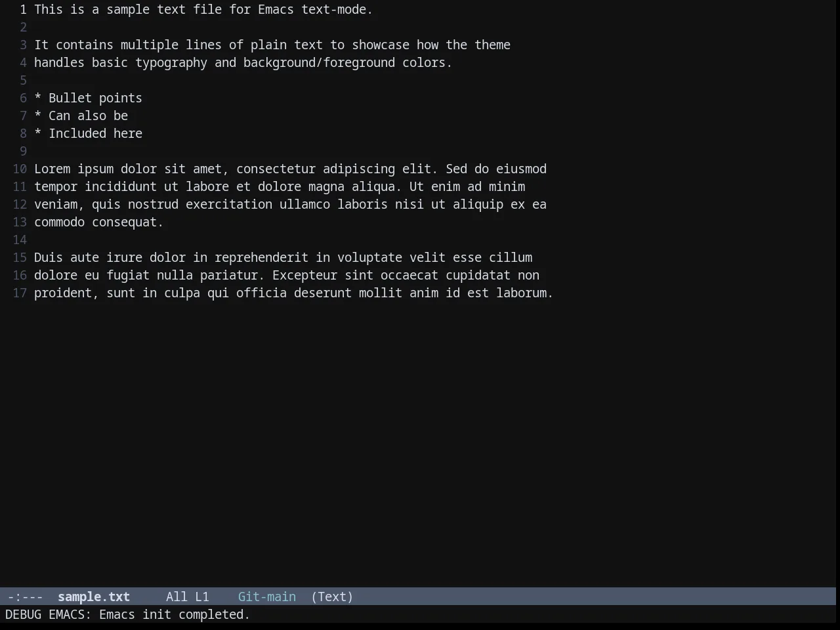Click the (Text) major mode indicator
The height and width of the screenshot is (630, 840).
point(332,597)
